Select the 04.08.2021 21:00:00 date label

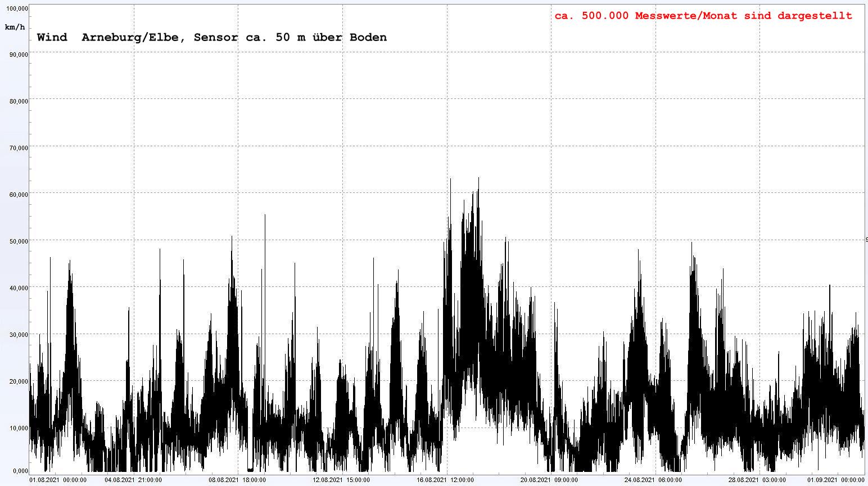pyautogui.click(x=133, y=480)
